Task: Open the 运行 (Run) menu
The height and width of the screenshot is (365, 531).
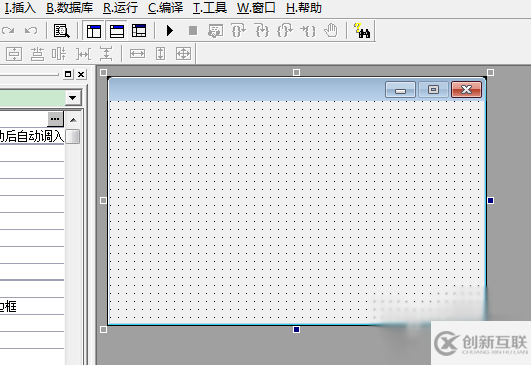Action: (x=121, y=8)
